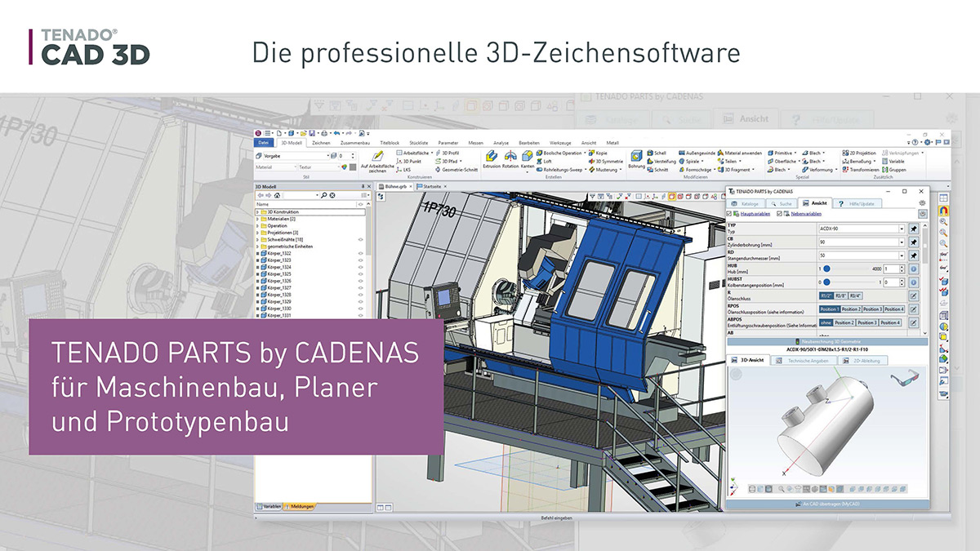Adjust the Hub [mm] slider
980x551 pixels.
tap(847, 269)
